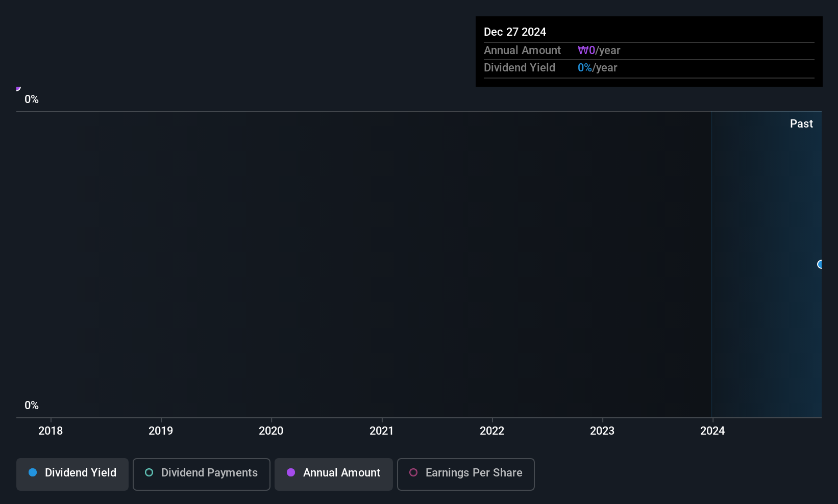838x504 pixels.
Task: Click the 2024 x-axis label
Action: click(x=712, y=431)
